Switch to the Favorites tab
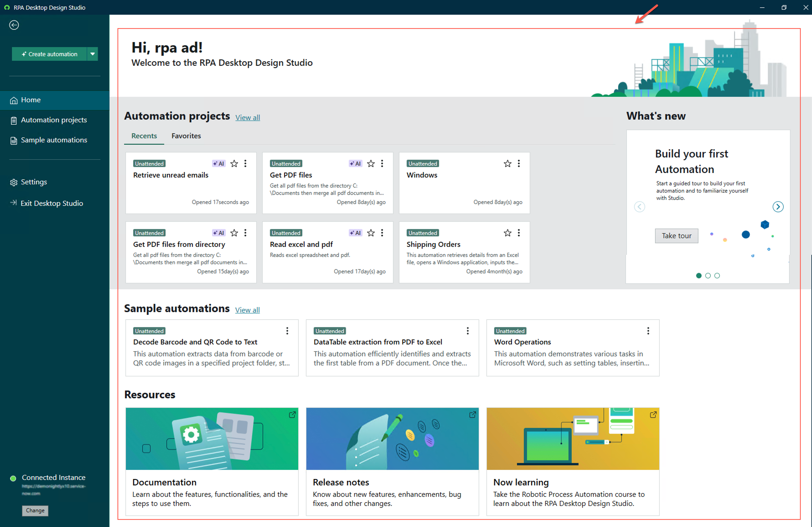Screen dimensions: 812x527 tap(186, 136)
